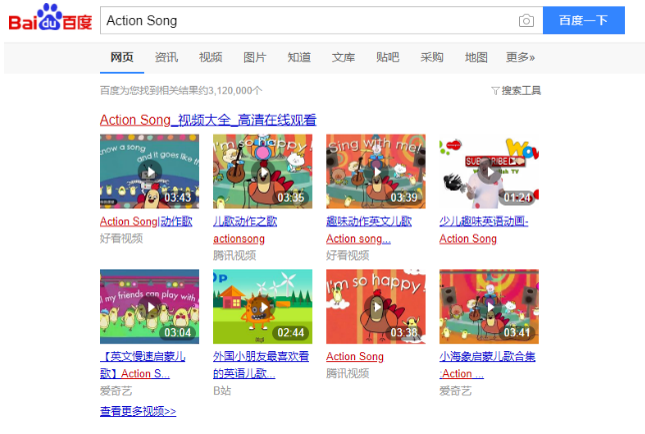Open the 少儿趣味英语动画 link
The width and height of the screenshot is (645, 434).
[x=484, y=230]
